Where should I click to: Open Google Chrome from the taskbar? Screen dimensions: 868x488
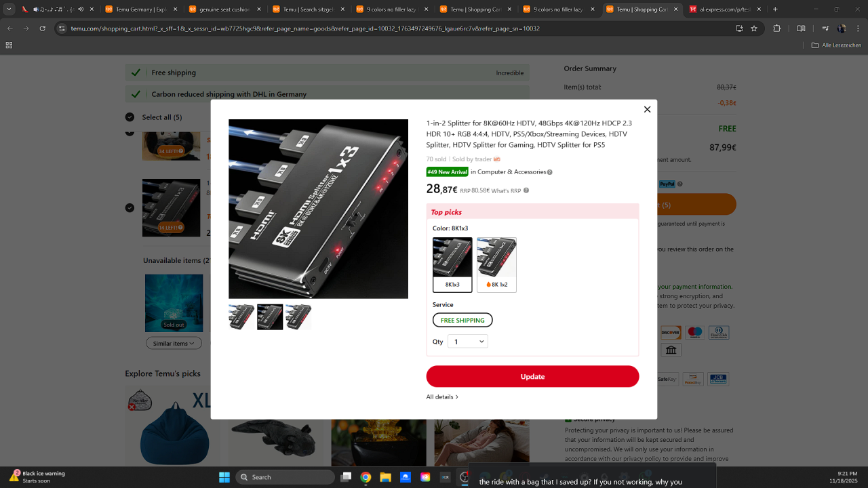coord(366,477)
